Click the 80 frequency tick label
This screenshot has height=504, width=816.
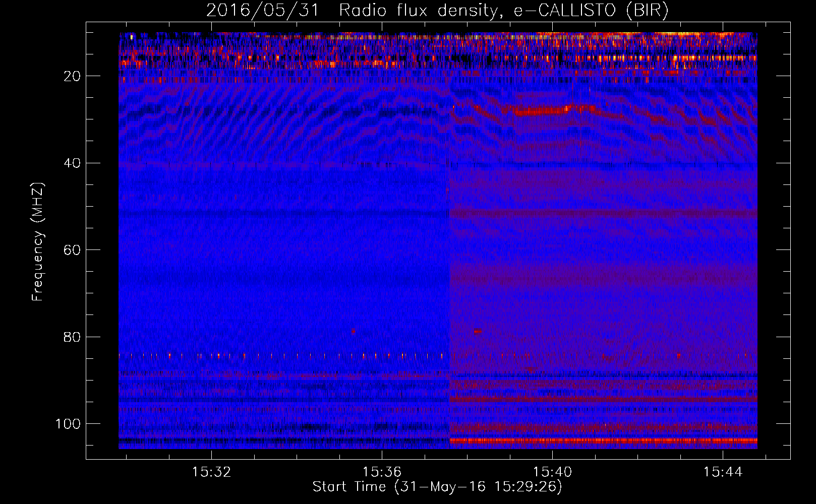(73, 337)
